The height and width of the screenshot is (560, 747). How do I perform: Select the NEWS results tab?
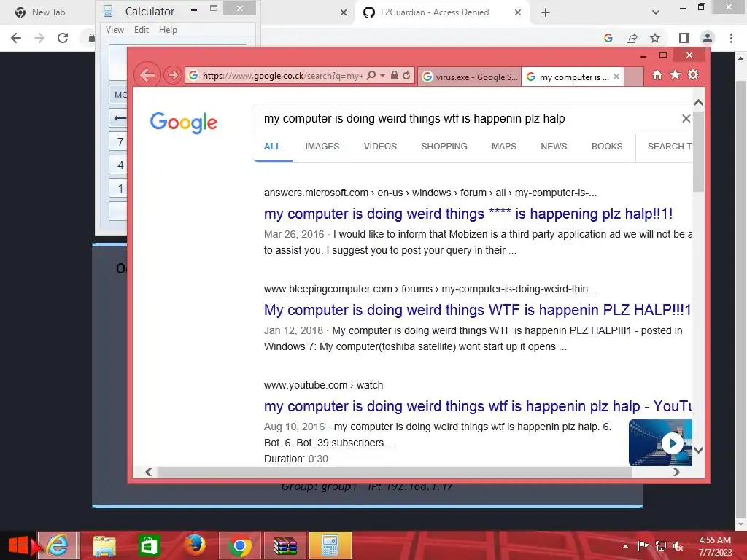pyautogui.click(x=554, y=147)
